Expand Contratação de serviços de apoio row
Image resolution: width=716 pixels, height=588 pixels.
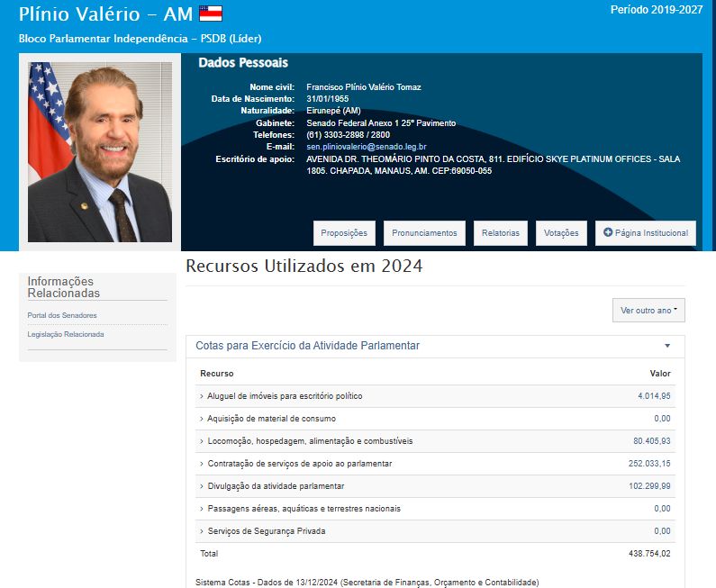tap(296, 464)
